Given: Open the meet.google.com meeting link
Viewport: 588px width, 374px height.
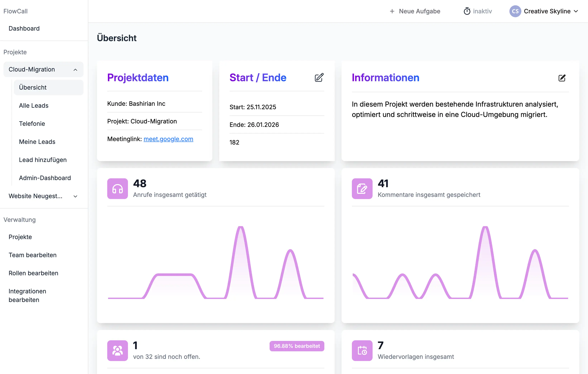Looking at the screenshot, I should click(168, 139).
